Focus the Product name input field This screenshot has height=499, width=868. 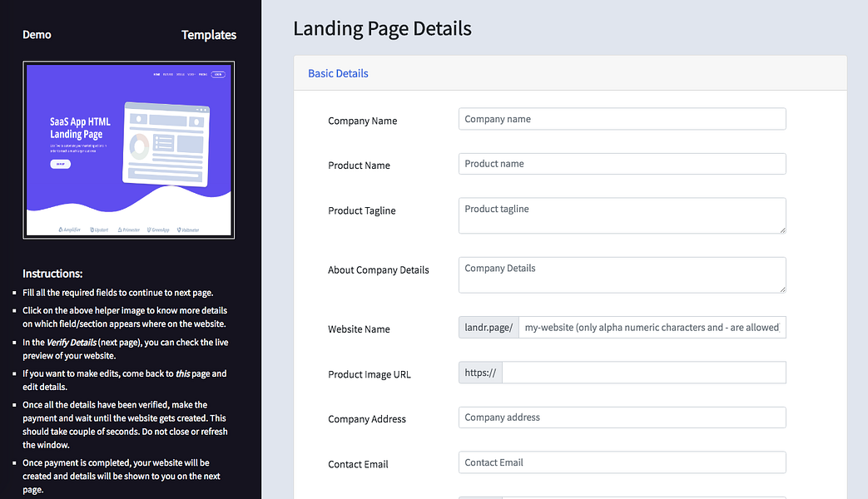622,164
